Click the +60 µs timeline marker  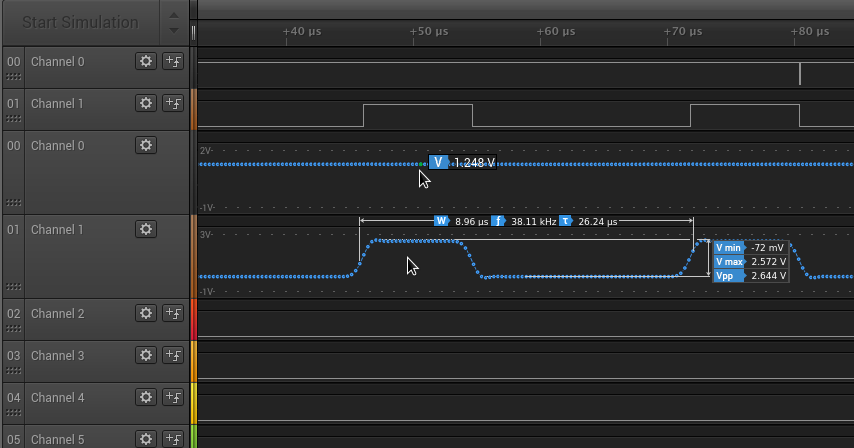(x=556, y=32)
